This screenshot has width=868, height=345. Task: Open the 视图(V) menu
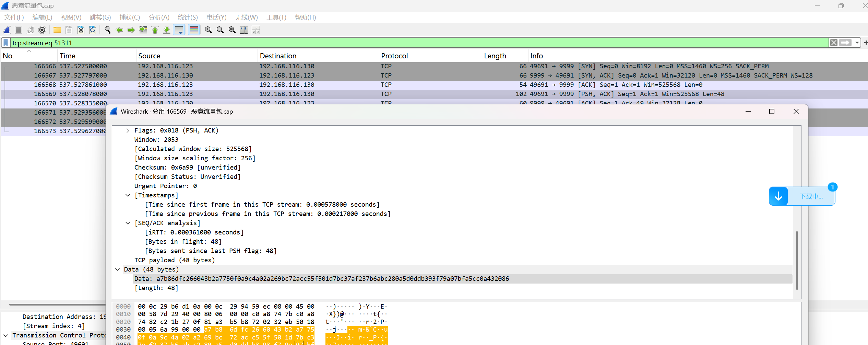click(x=71, y=18)
